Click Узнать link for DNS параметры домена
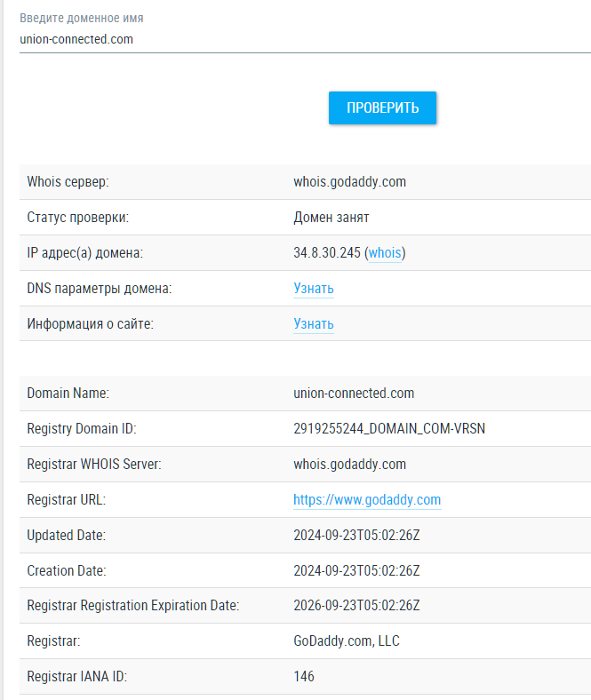Screen dimensions: 591x700 [314, 289]
